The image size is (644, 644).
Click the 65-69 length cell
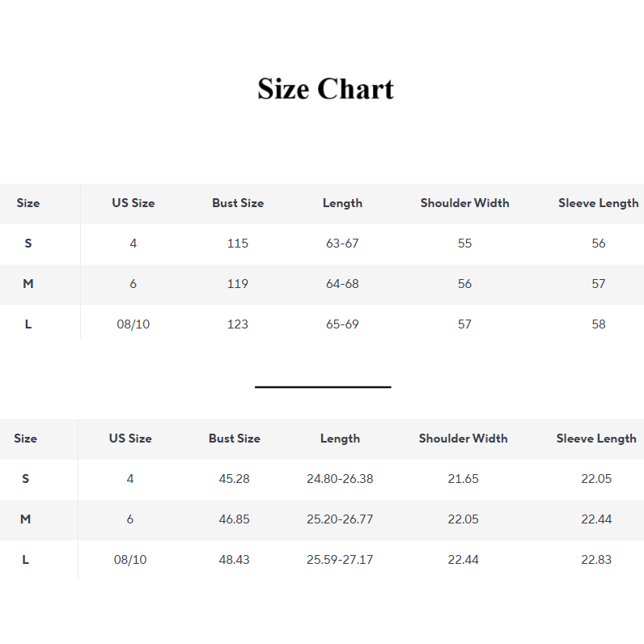coord(342,324)
